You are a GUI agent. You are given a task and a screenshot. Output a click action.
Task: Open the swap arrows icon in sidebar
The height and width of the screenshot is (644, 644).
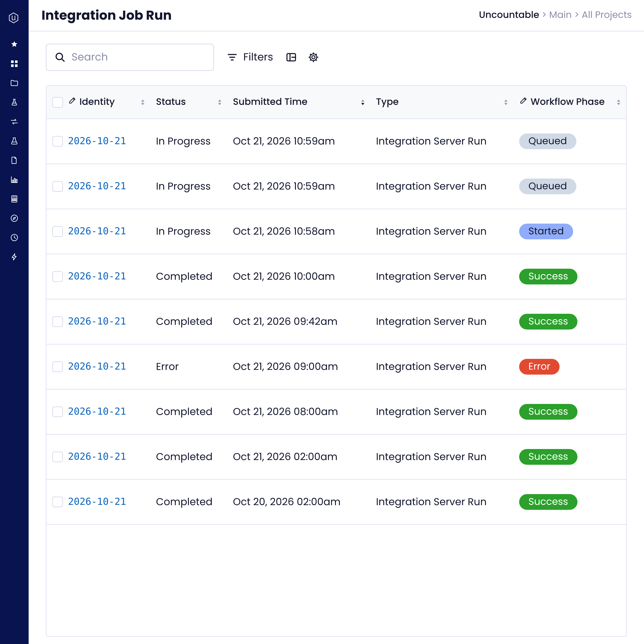point(14,122)
